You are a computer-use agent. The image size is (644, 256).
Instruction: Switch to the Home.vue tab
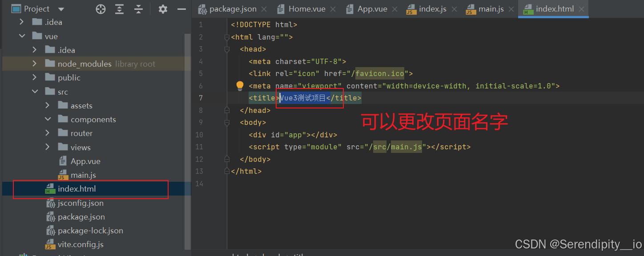click(x=306, y=9)
